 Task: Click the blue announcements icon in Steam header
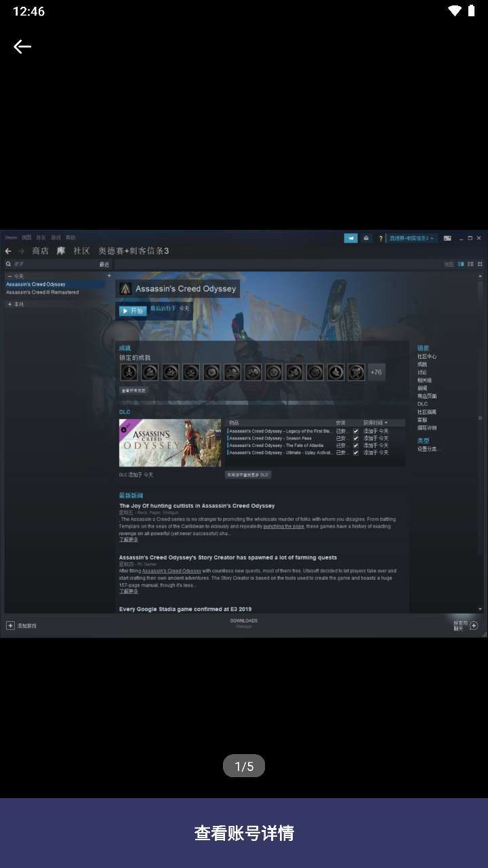point(350,238)
